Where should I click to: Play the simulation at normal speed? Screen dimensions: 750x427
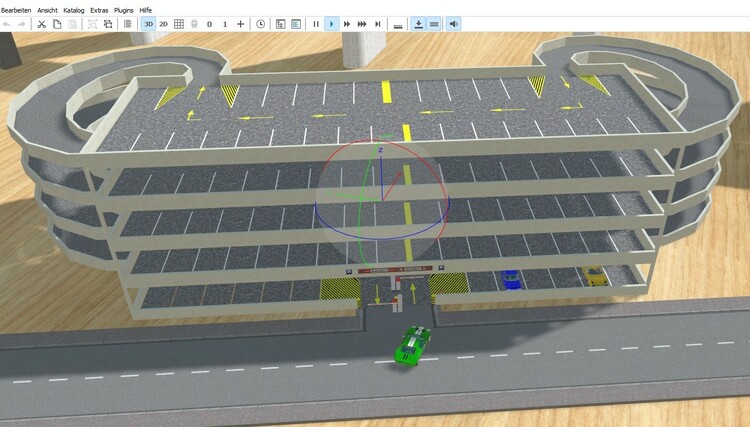(x=331, y=24)
